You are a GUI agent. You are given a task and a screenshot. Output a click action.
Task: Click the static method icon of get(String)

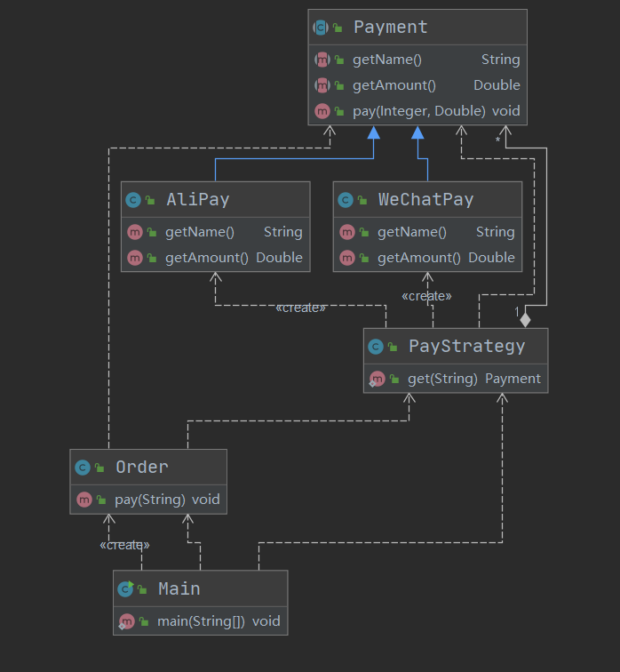(x=378, y=379)
